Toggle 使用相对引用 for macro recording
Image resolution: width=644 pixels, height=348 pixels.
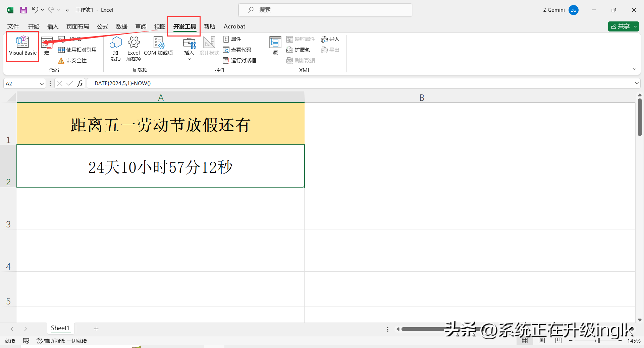(x=77, y=50)
